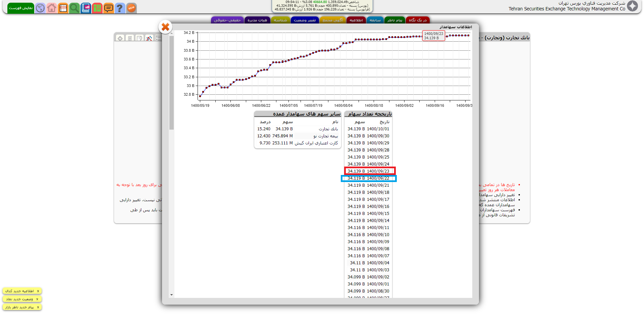Click the green نمایش فهرست button
Viewport: 644px width, 314px height.
point(21,8)
